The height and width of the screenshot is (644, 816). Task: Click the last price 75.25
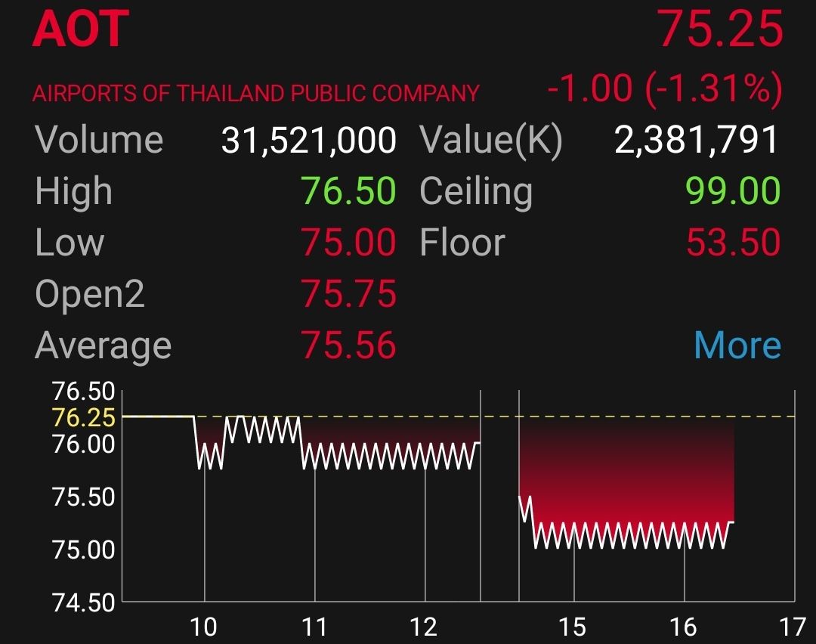(x=721, y=29)
